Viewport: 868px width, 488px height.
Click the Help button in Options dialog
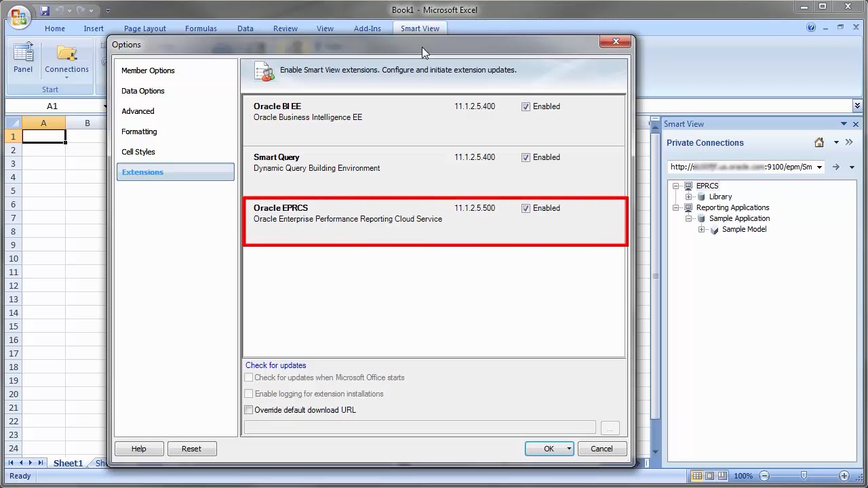coord(139,449)
